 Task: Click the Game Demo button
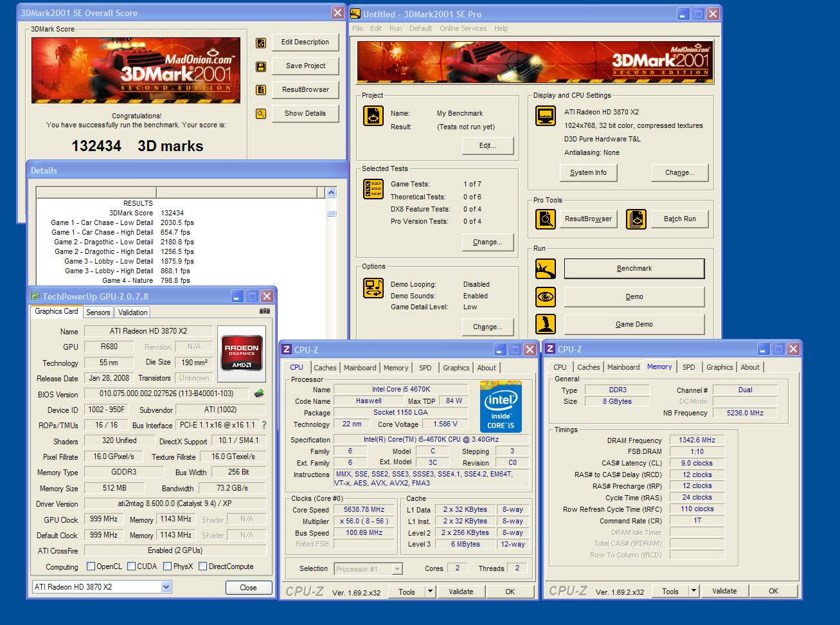634,325
